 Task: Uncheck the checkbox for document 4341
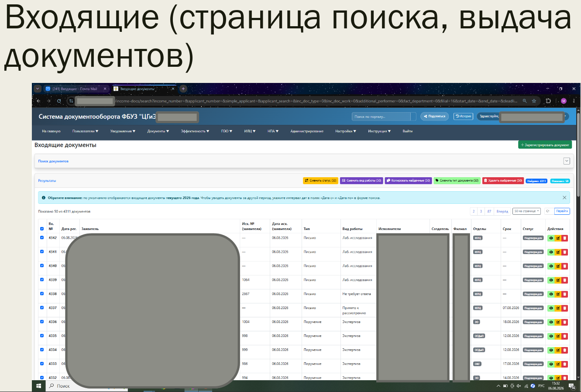(42, 252)
